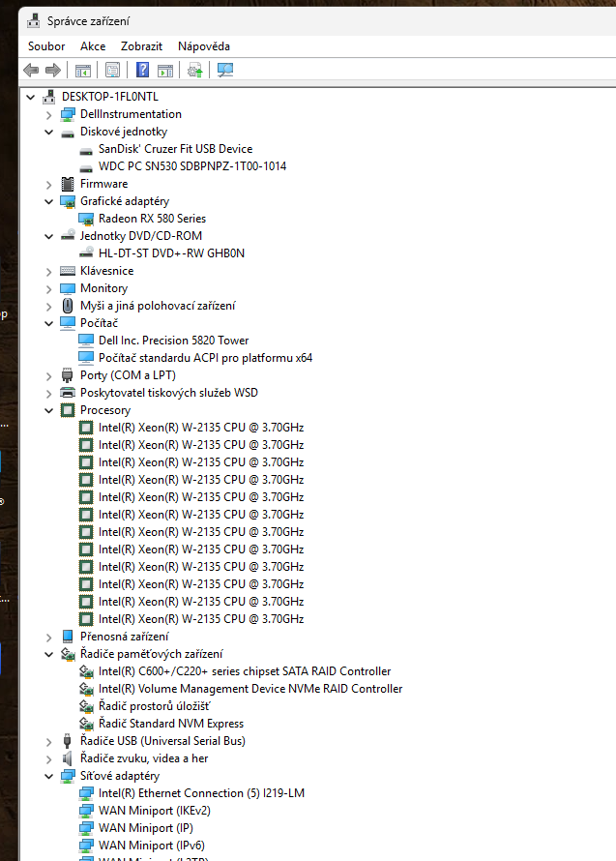Viewport: 616px width, 861px height.
Task: Collapse the Řadiče paměťových zařízení node
Action: pos(49,655)
